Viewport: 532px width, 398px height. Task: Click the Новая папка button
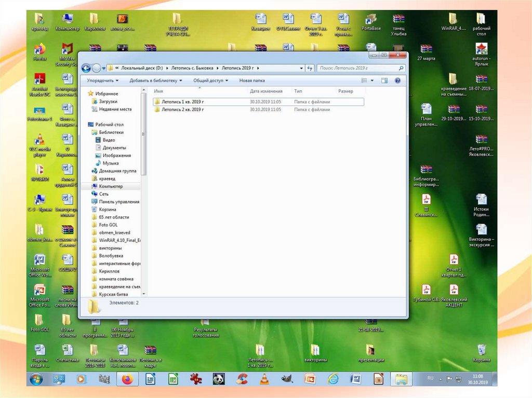pyautogui.click(x=252, y=80)
